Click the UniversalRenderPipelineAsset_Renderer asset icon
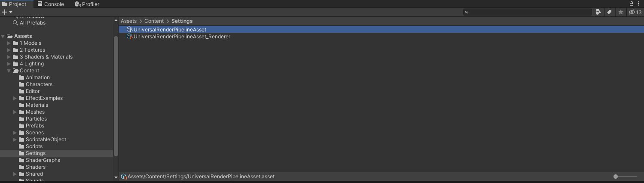 pos(129,37)
